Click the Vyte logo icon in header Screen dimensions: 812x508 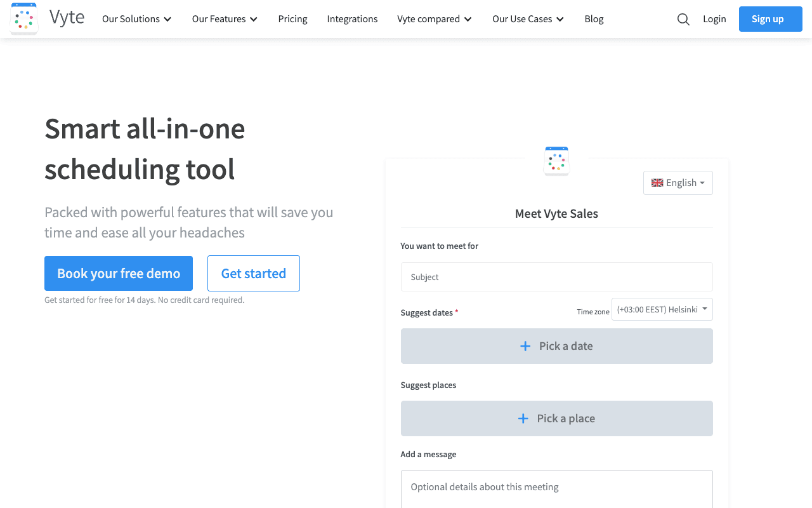(x=24, y=18)
